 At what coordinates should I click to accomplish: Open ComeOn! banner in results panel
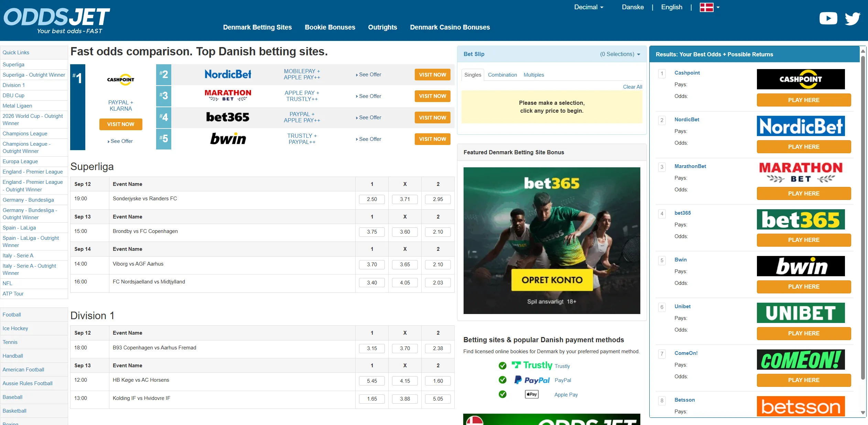point(801,359)
